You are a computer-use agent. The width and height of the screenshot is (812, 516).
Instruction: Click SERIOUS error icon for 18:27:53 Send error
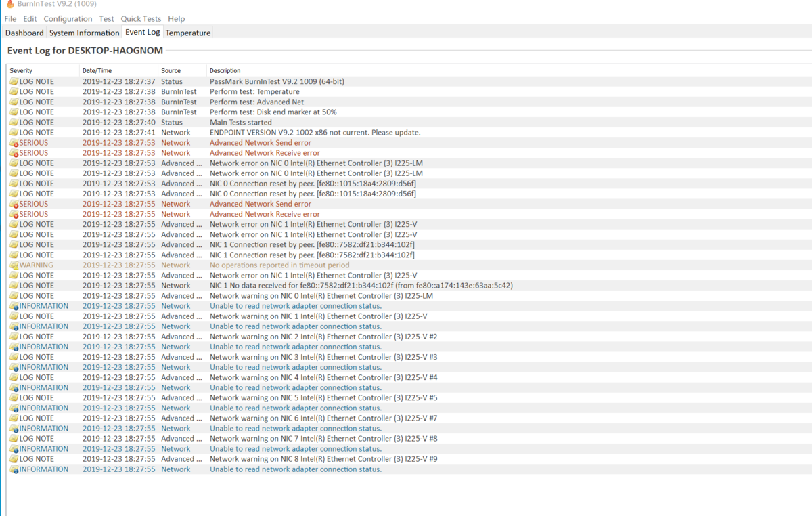pos(14,143)
